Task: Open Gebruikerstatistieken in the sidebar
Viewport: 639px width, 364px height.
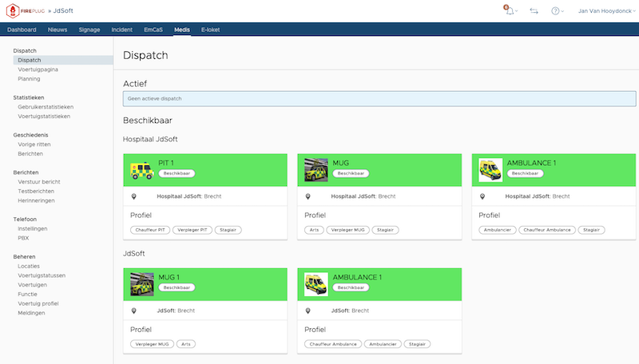Action: pyautogui.click(x=46, y=106)
